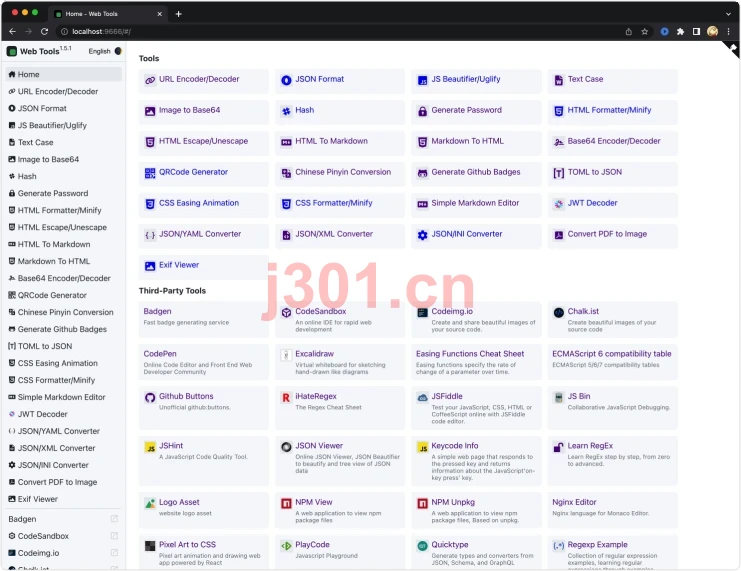Open the Badgen third-party card
This screenshot has height=571, width=741.
(x=204, y=320)
